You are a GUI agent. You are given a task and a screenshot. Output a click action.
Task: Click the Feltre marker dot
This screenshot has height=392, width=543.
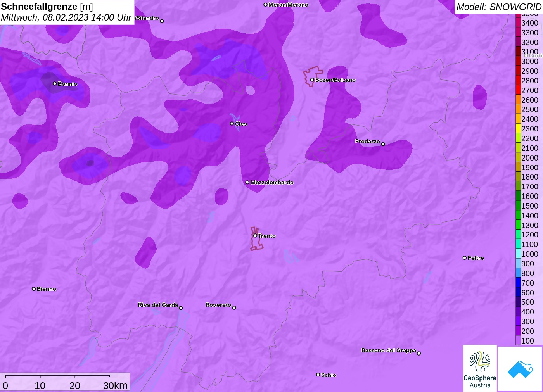pyautogui.click(x=465, y=257)
